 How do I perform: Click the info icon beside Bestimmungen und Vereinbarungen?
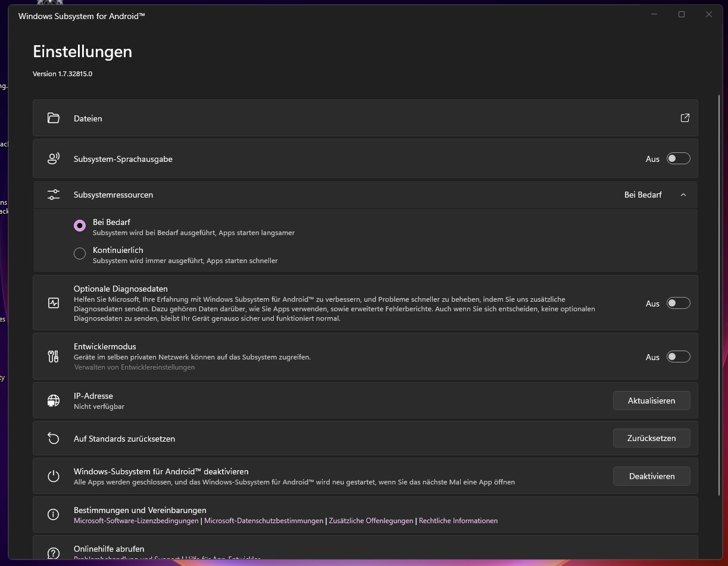(x=54, y=515)
